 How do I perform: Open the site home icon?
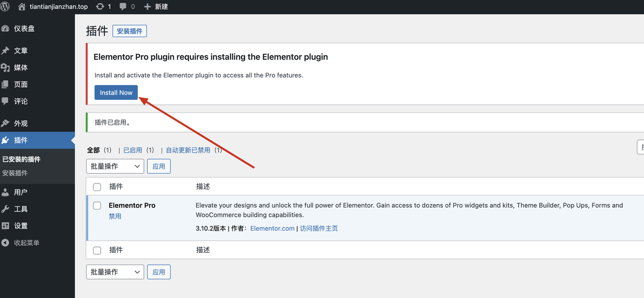[22, 7]
